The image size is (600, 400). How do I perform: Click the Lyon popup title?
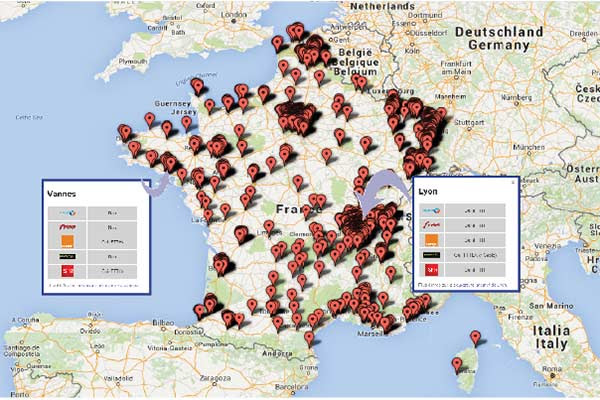coord(428,191)
